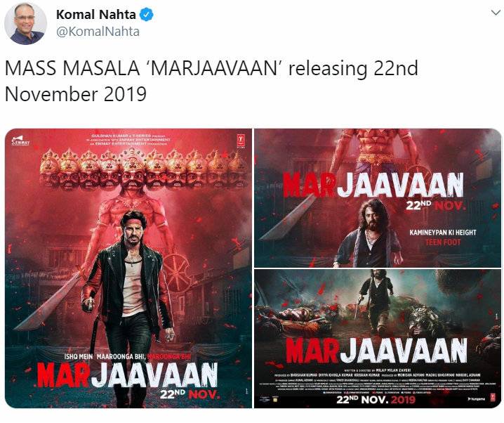Open Komal Nahta's profile picture

click(25, 23)
